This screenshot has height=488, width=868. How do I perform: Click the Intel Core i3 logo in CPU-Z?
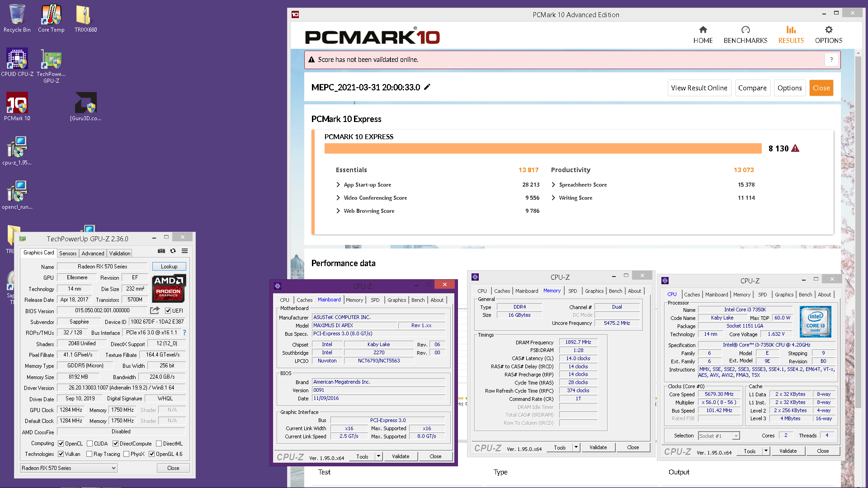point(815,322)
